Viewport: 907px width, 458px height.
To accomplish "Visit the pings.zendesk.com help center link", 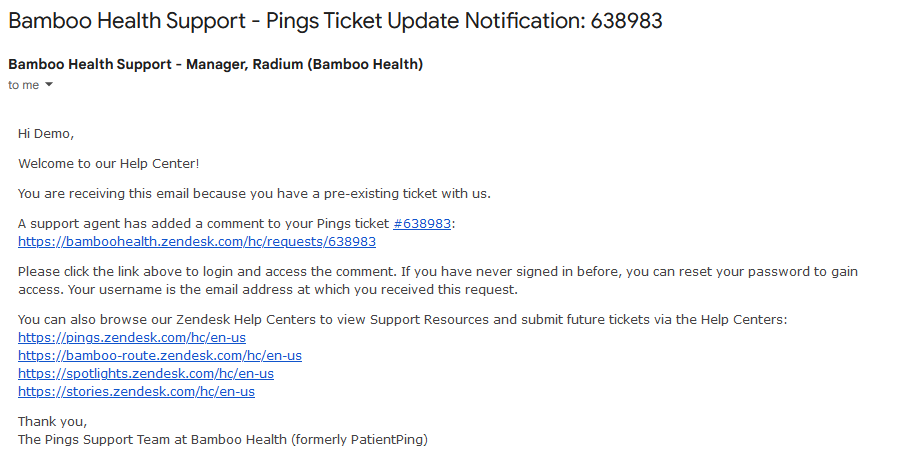I will point(132,338).
